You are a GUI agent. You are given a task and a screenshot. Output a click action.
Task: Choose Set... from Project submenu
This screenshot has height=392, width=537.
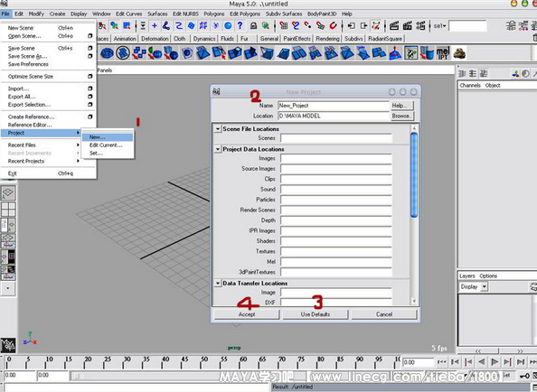pos(108,154)
